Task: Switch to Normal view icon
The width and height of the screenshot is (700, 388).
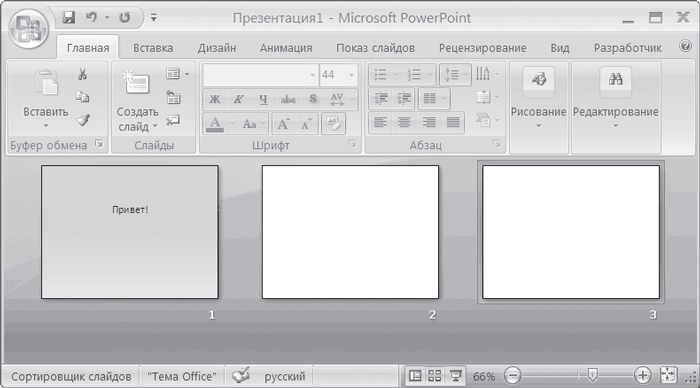Action: 415,376
